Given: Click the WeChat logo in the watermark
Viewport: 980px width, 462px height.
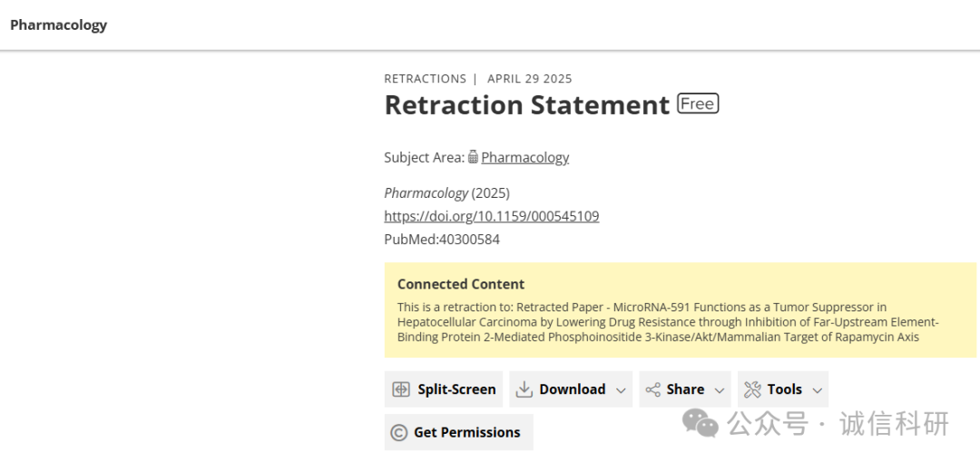Looking at the screenshot, I should point(701,423).
